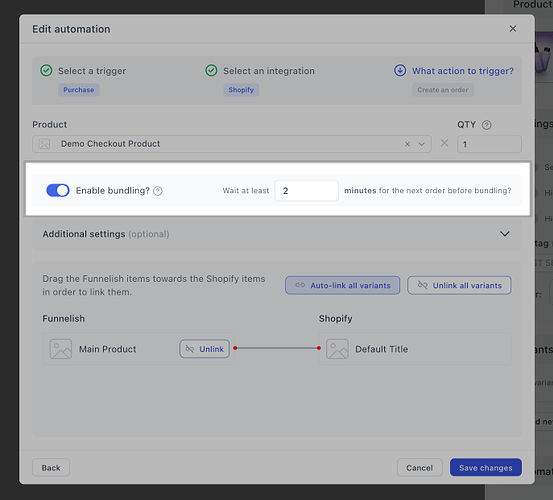Click the green check next to Select a trigger
This screenshot has width=553, height=500.
coord(46,71)
